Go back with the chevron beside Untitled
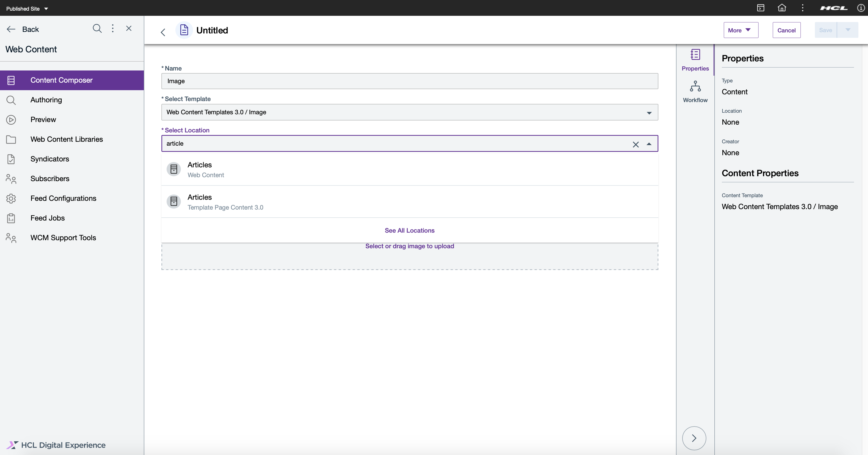Viewport: 868px width, 455px height. tap(163, 32)
